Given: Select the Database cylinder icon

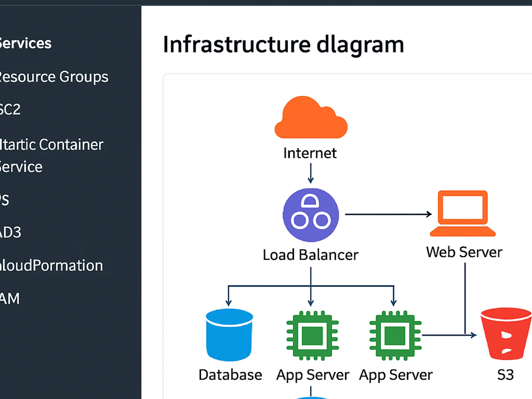Looking at the screenshot, I should coord(229,334).
